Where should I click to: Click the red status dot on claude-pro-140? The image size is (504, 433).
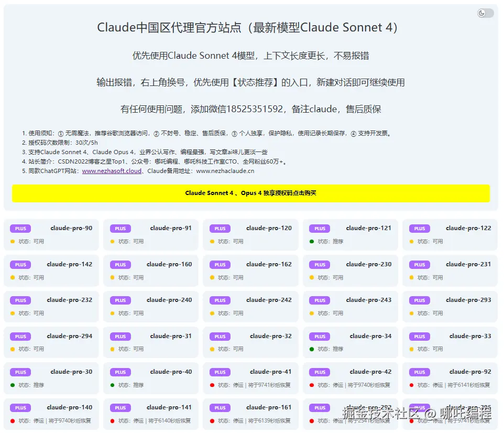point(13,421)
